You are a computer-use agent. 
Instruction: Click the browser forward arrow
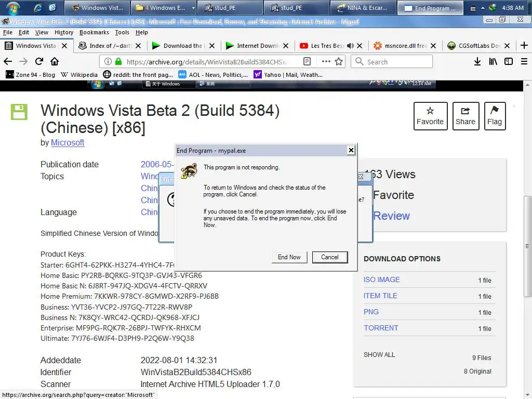click(23, 61)
